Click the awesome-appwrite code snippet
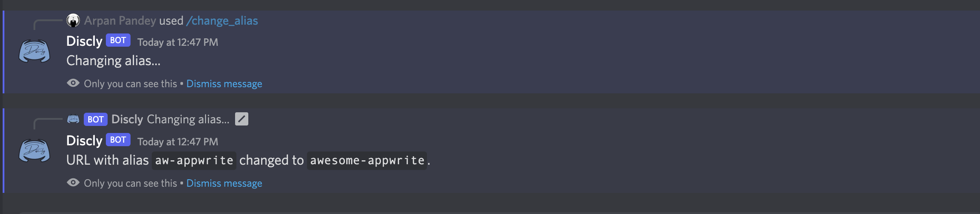Screen dimensions: 980x214 [367, 160]
